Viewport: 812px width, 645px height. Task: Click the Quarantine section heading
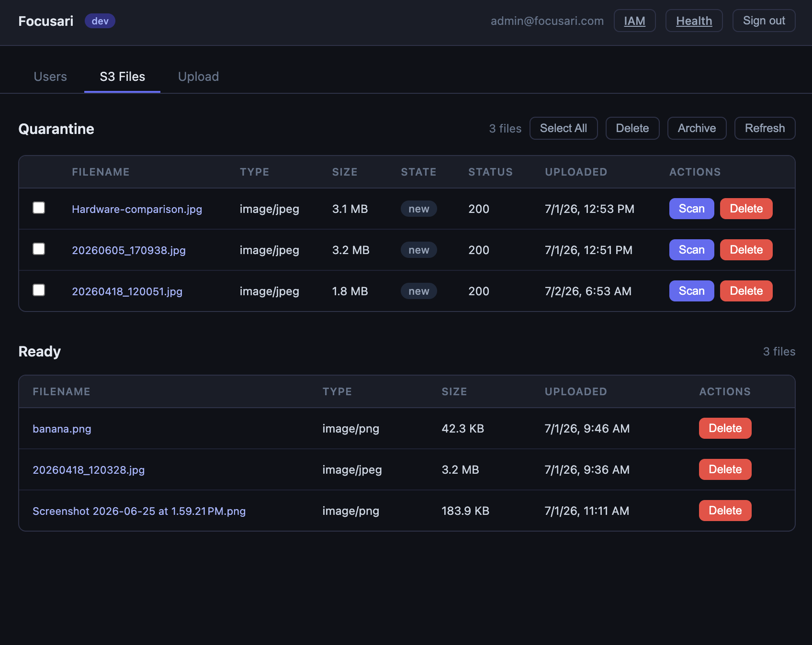point(56,129)
